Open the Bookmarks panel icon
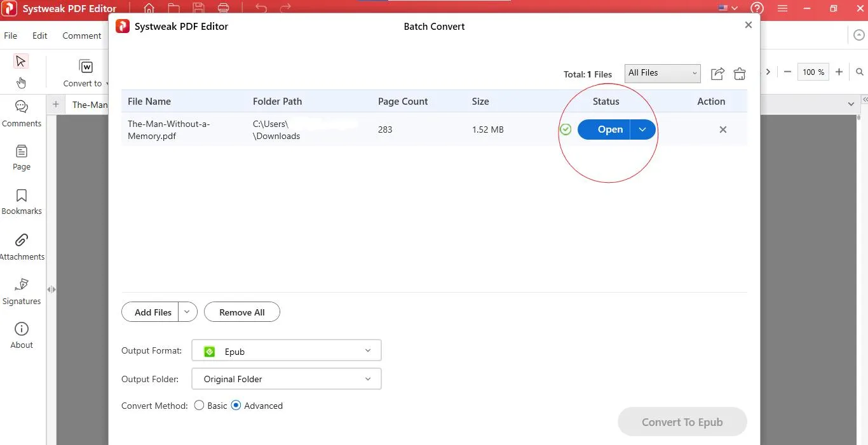Viewport: 868px width, 445px height. coord(22,196)
